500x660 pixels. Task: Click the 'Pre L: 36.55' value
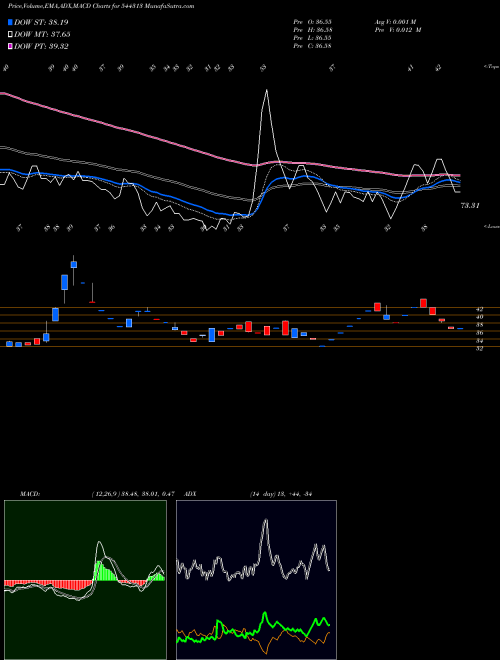point(312,38)
